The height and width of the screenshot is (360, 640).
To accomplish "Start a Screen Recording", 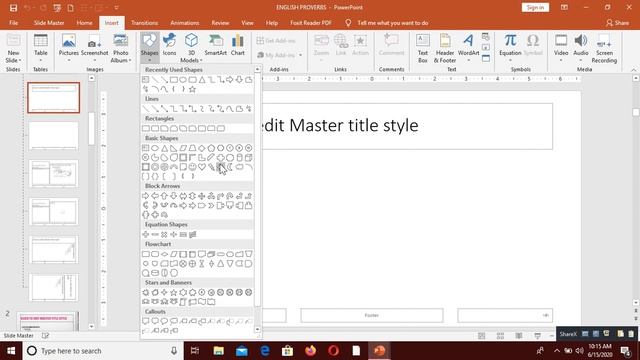I will pyautogui.click(x=604, y=49).
